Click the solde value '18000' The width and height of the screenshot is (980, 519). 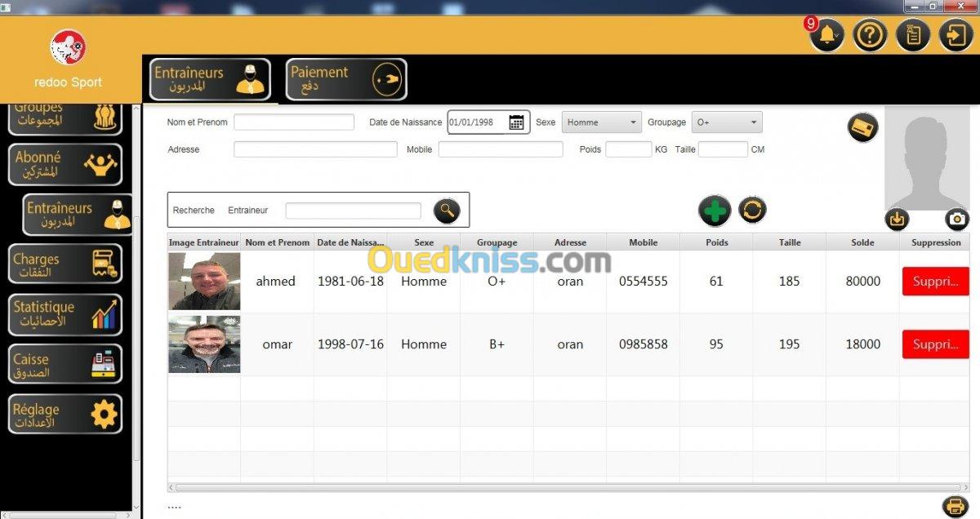point(863,344)
